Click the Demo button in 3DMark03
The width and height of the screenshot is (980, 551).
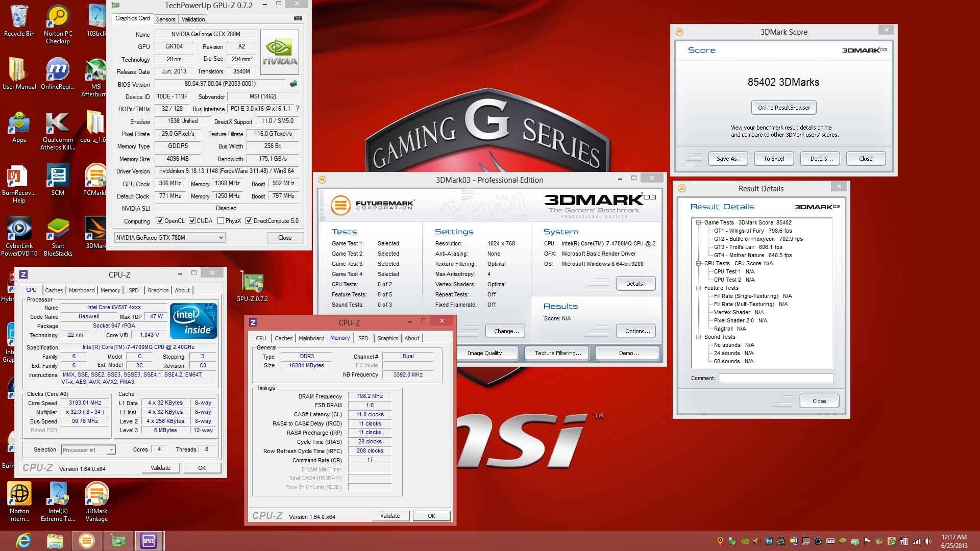click(x=628, y=353)
